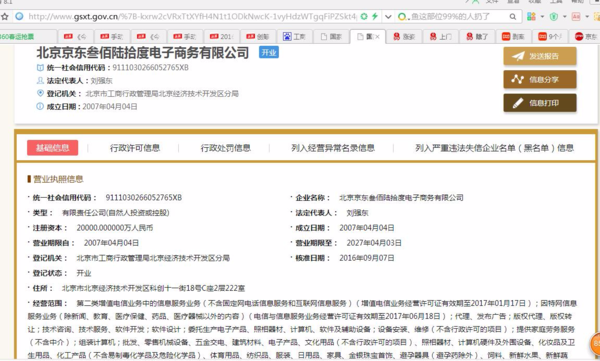Click the 营业期限至 date 2027年04月03日
Viewport: 600px width, 361px height.
[374, 243]
